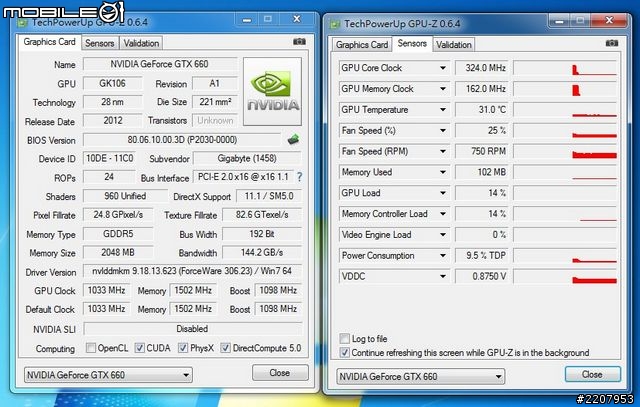Switch to Validation tab in left window
Viewport: 640px width, 407px height.
tap(141, 43)
